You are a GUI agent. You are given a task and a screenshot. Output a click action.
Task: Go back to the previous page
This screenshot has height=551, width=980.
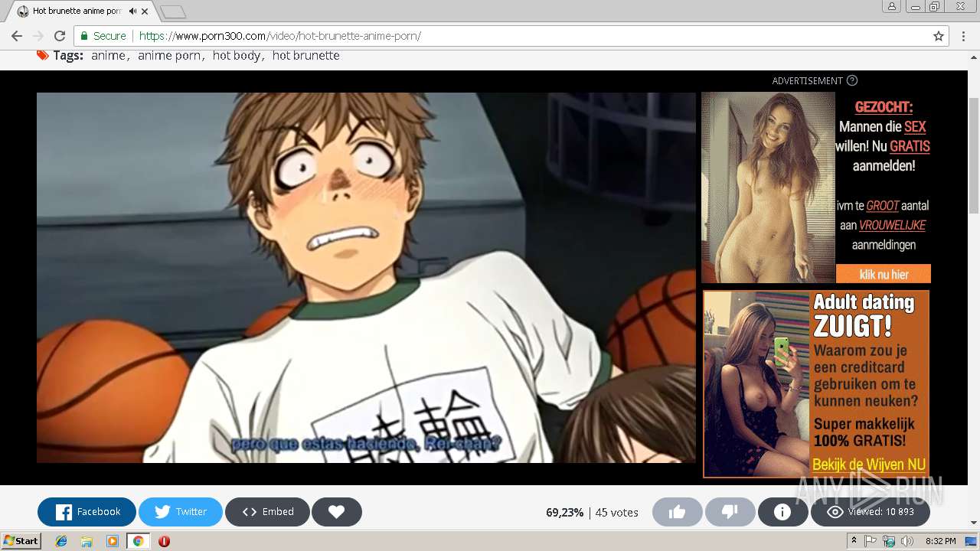pos(17,36)
